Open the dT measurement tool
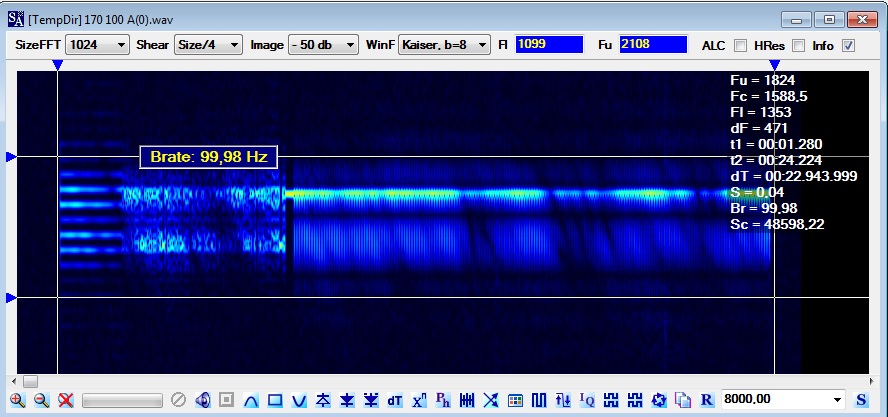The image size is (888, 417). tap(395, 400)
